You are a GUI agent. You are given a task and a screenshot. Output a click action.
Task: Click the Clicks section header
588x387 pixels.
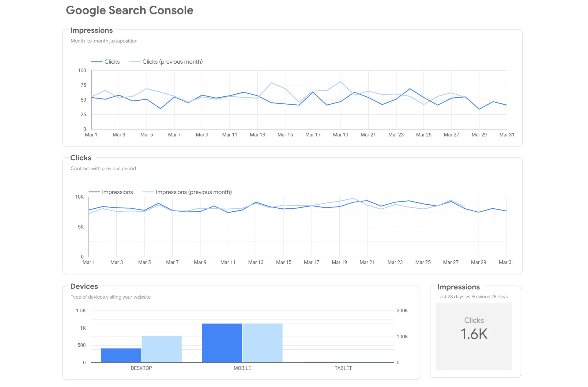click(81, 158)
